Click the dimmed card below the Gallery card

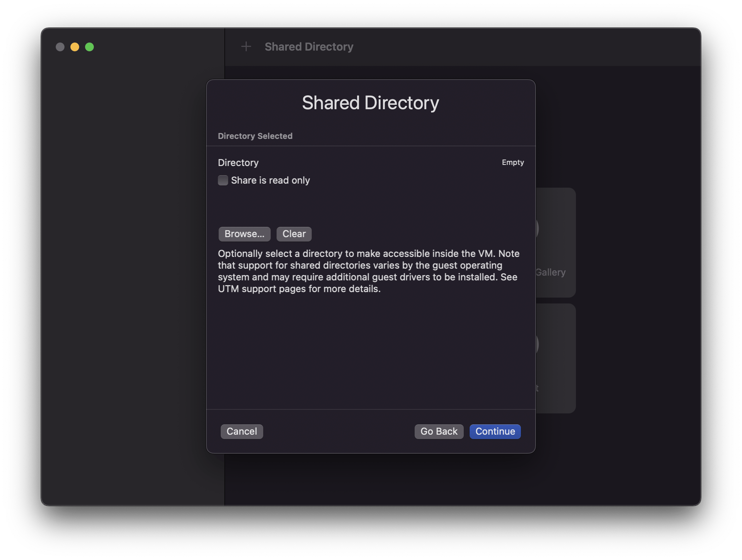[556, 358]
